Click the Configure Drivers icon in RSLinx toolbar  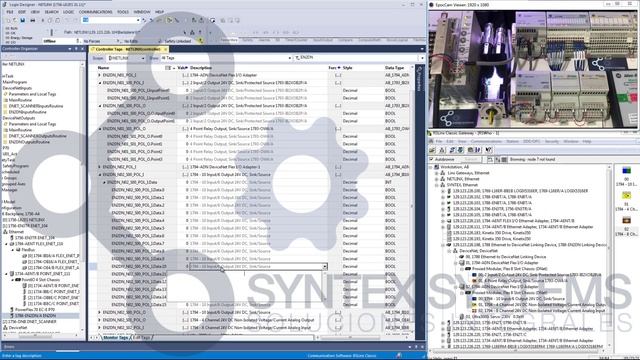[452, 150]
